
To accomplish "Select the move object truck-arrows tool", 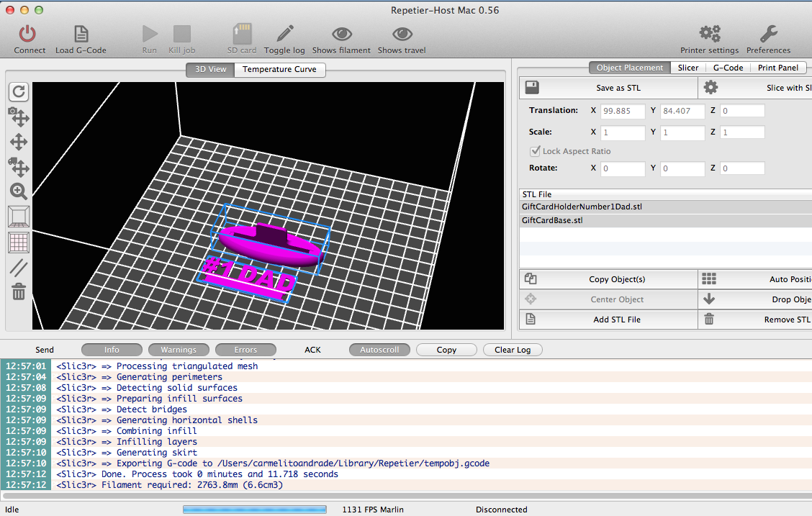I will pyautogui.click(x=19, y=167).
